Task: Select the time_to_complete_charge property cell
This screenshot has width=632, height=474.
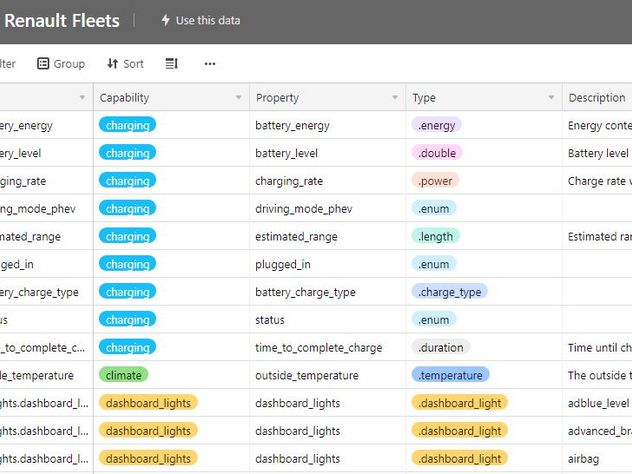Action: tap(328, 348)
